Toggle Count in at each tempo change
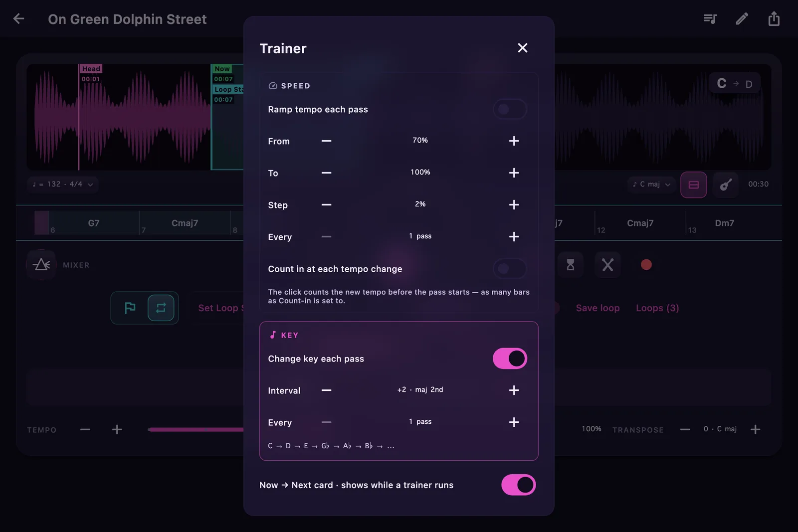The height and width of the screenshot is (532, 798). pyautogui.click(x=510, y=269)
